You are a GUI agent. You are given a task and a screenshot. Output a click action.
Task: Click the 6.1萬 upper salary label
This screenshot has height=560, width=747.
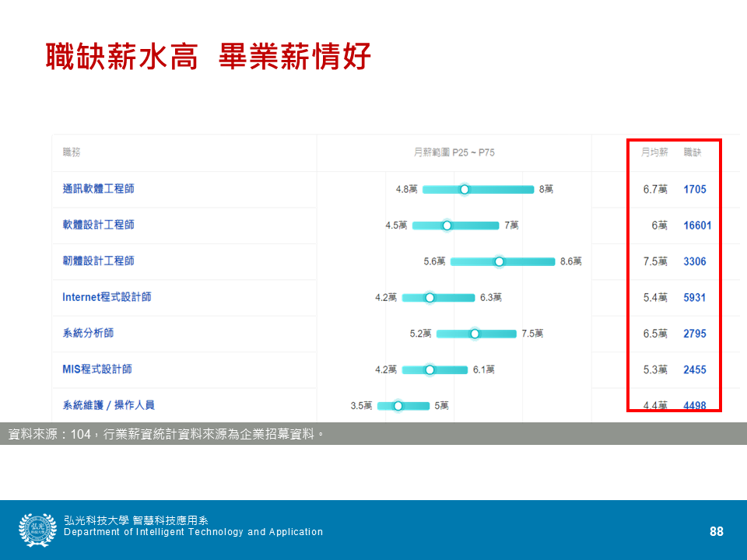click(483, 369)
